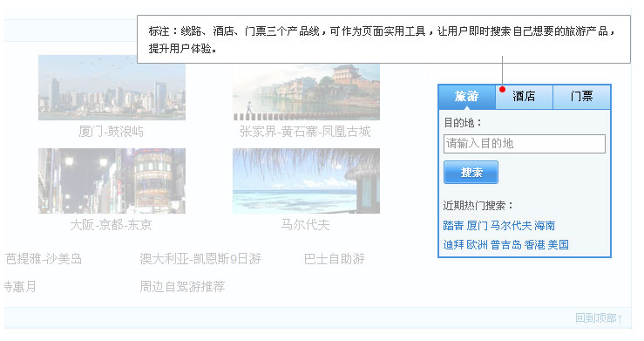The height and width of the screenshot is (341, 644).
Task: Open the 巴士自助游 link
Action: pyautogui.click(x=335, y=259)
